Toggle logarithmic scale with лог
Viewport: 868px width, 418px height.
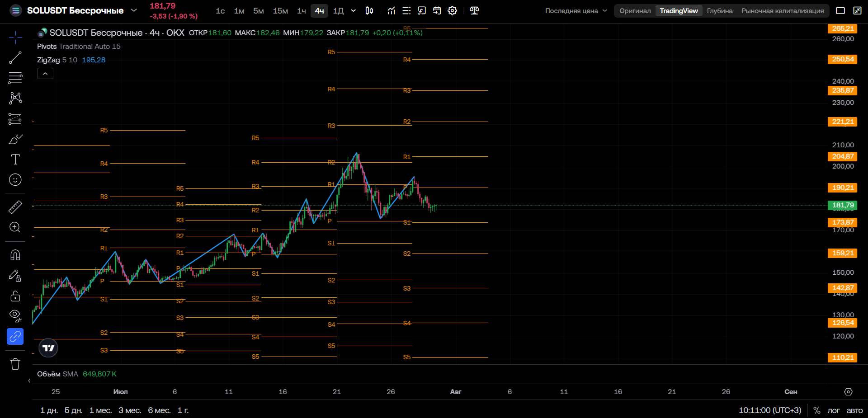(833, 410)
